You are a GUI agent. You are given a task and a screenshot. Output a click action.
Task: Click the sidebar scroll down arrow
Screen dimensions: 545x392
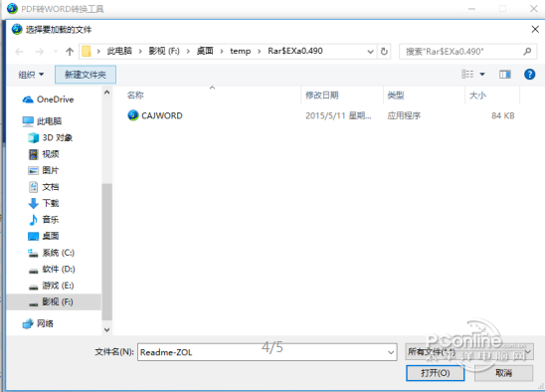[107, 329]
